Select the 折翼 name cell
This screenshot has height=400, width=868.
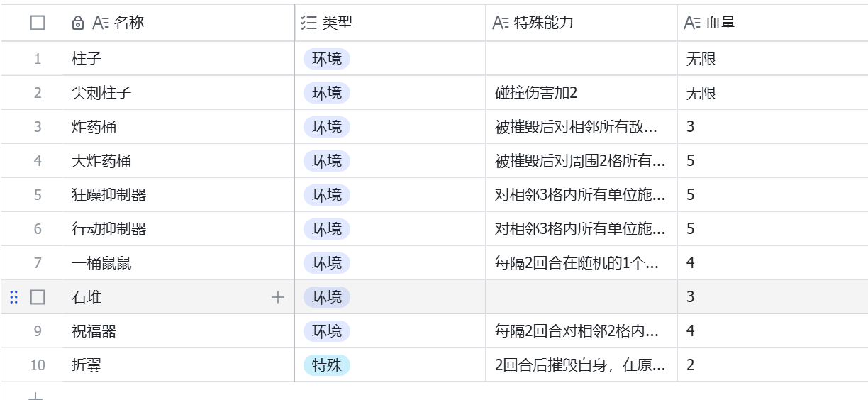pos(178,365)
